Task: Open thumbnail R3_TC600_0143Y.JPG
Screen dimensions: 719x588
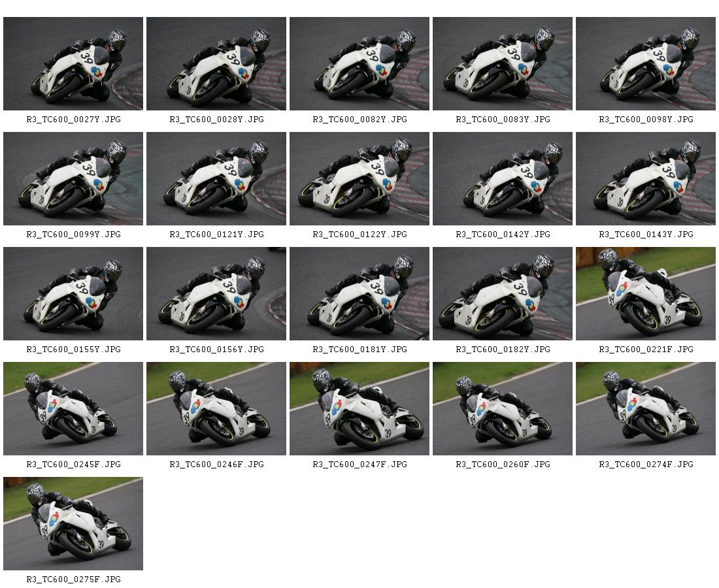Action: pos(646,179)
